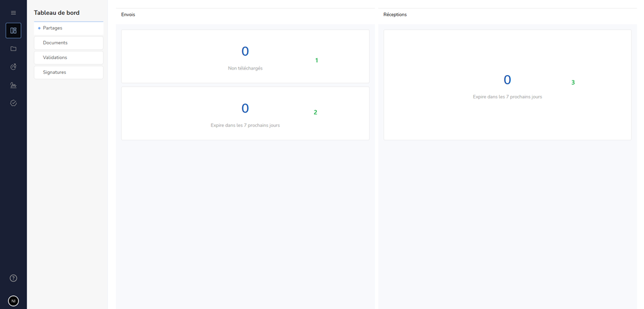Image resolution: width=644 pixels, height=309 pixels.
Task: Open the NI user avatar menu
Action: coord(14,301)
